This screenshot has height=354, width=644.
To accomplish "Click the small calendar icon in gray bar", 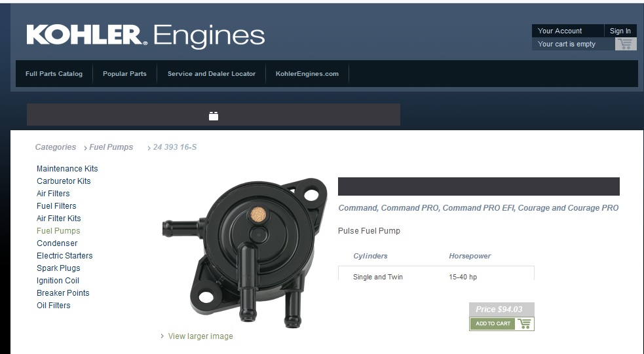I will tap(214, 116).
